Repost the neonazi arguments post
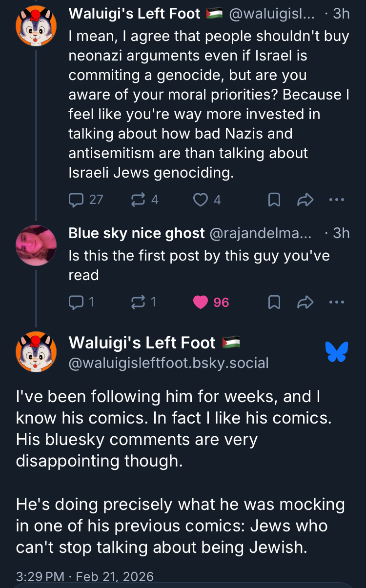Screen dimensions: 366x588 point(138,199)
